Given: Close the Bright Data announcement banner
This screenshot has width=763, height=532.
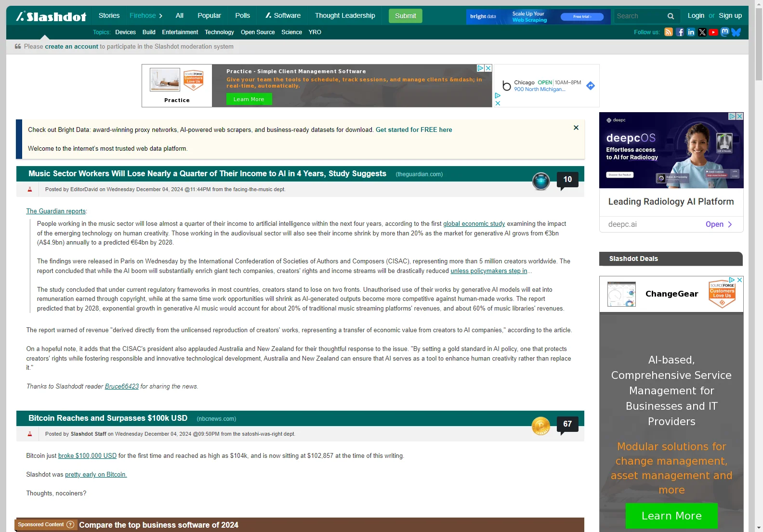Looking at the screenshot, I should 576,128.
